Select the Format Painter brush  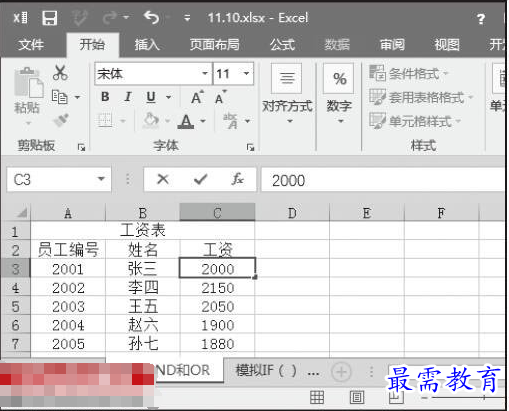pos(61,120)
